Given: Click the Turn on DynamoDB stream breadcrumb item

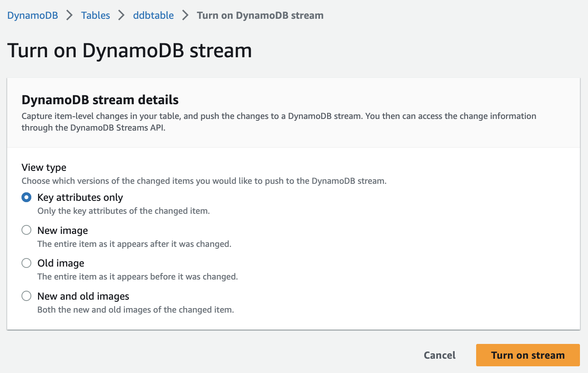Looking at the screenshot, I should click(x=260, y=15).
